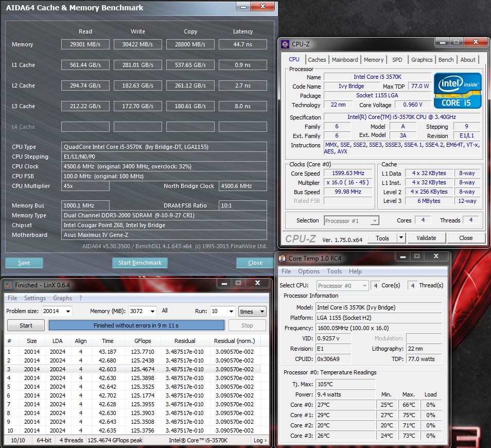
Task: Open the times unit dropdown in LinX
Action: tap(252, 312)
